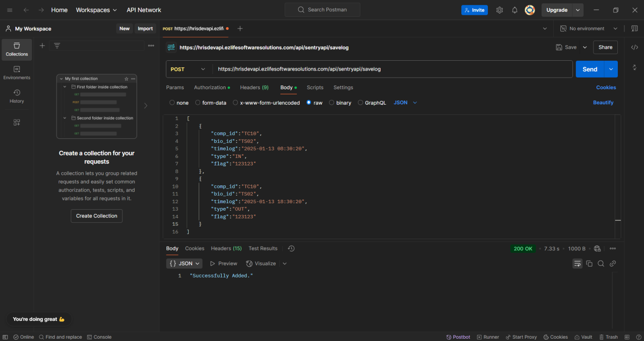Screen dimensions: 644x341
Task: Open the user avatar profile icon
Action: [530, 10]
